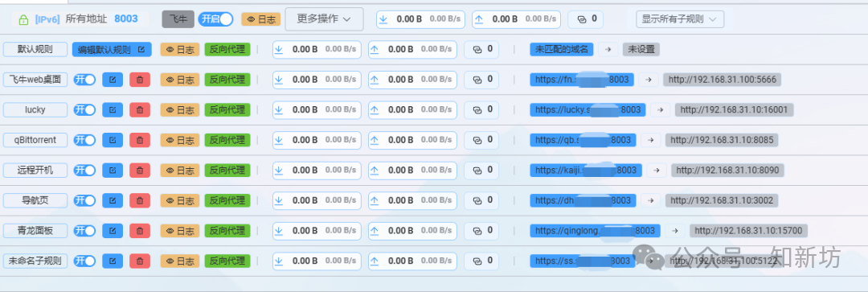This screenshot has height=292, width=868.
Task: Click the arrow icon in 远程开机 row
Action: pyautogui.click(x=657, y=170)
